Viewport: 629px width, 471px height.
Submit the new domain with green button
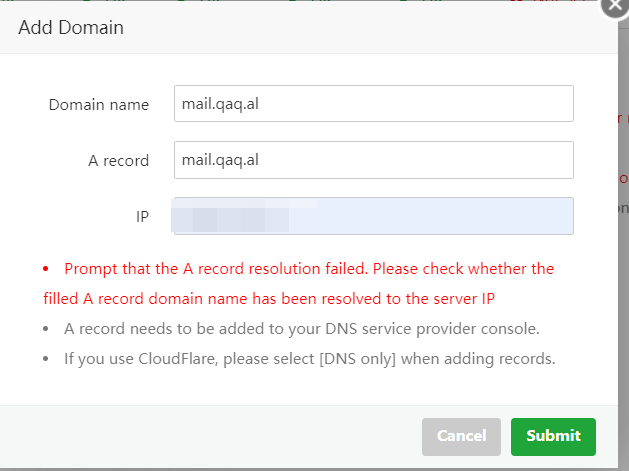pos(553,436)
